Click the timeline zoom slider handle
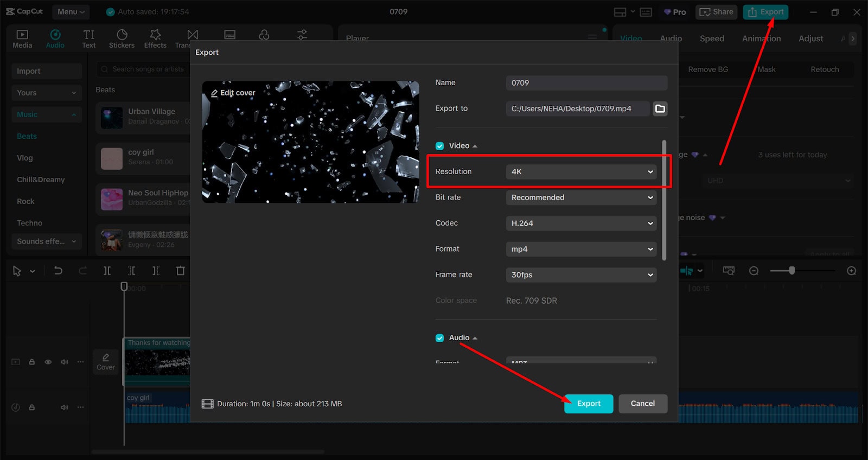Image resolution: width=868 pixels, height=460 pixels. click(792, 271)
